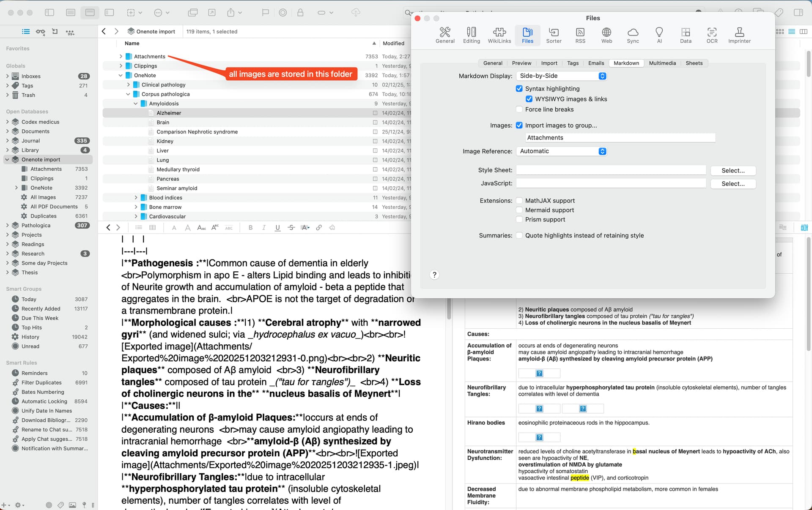The image size is (812, 510).
Task: Click the underline formatting icon
Action: pyautogui.click(x=277, y=228)
